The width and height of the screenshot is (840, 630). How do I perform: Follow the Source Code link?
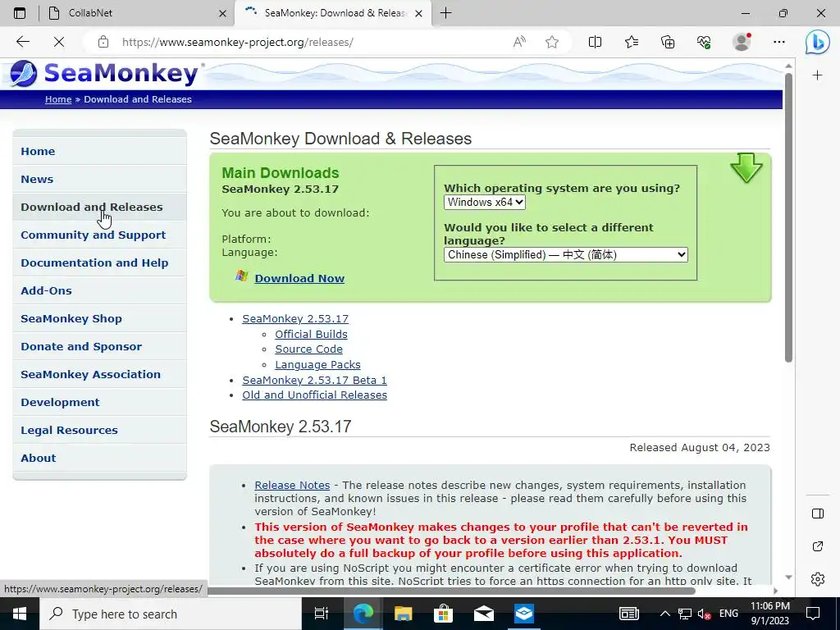coord(308,349)
